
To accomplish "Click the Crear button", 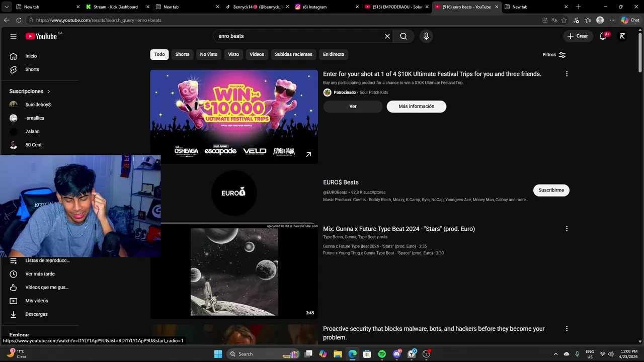I will pos(578,36).
